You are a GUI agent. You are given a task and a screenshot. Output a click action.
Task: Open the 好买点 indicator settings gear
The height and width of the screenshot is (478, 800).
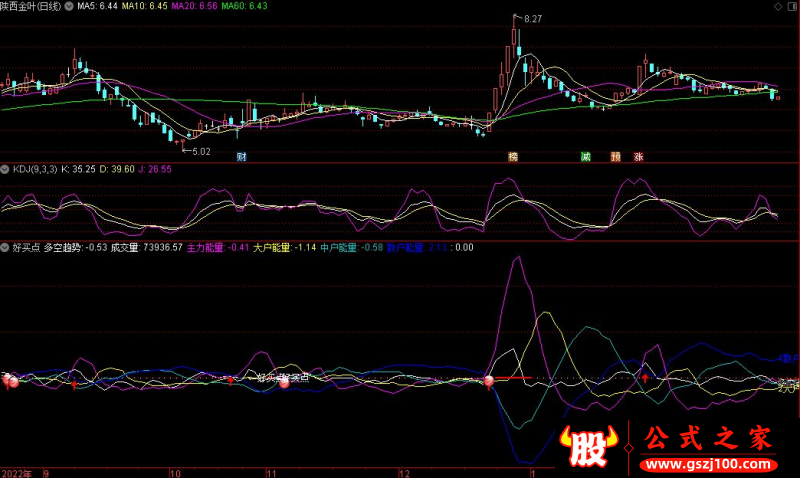(5, 247)
